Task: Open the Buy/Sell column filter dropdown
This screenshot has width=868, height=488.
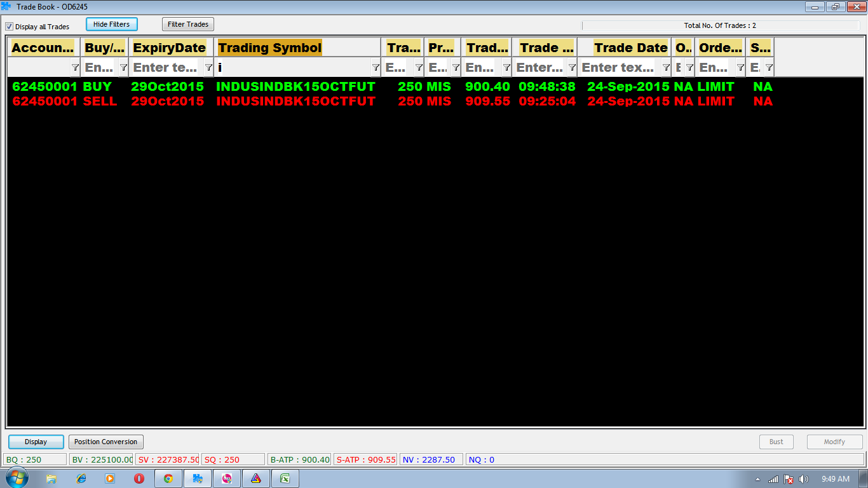Action: (x=123, y=67)
